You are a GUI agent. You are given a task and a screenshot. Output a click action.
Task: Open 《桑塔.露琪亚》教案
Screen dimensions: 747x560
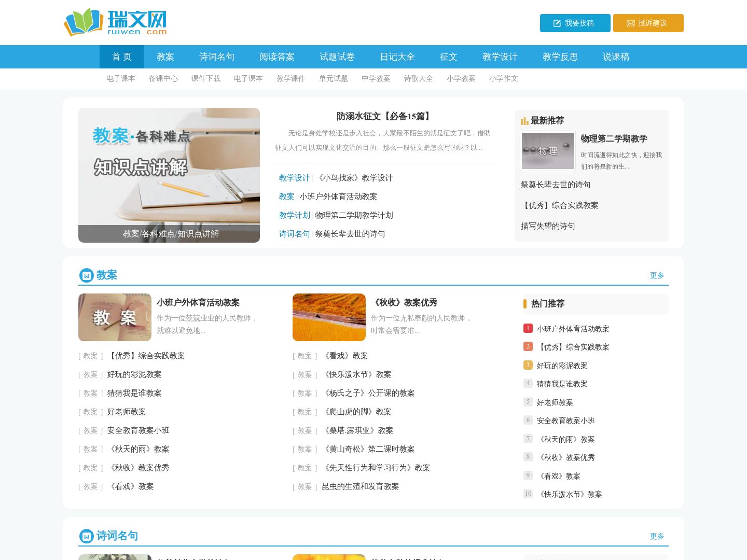click(357, 430)
